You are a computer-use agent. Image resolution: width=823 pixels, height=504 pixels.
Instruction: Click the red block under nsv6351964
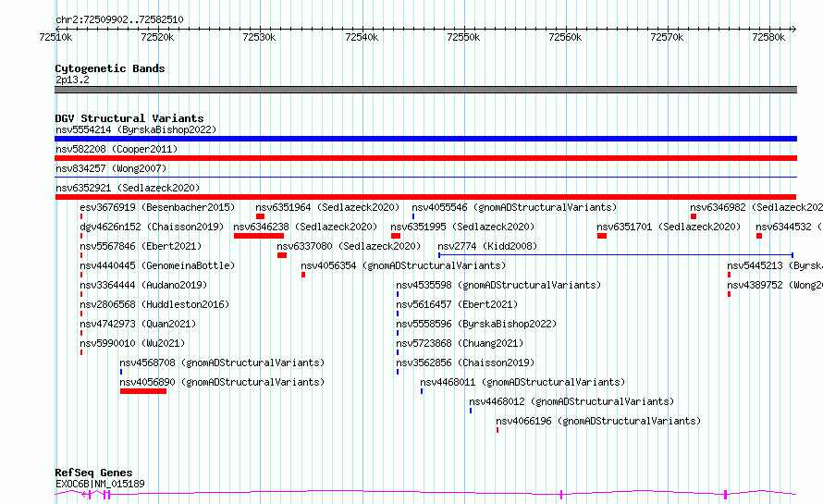[x=261, y=216]
